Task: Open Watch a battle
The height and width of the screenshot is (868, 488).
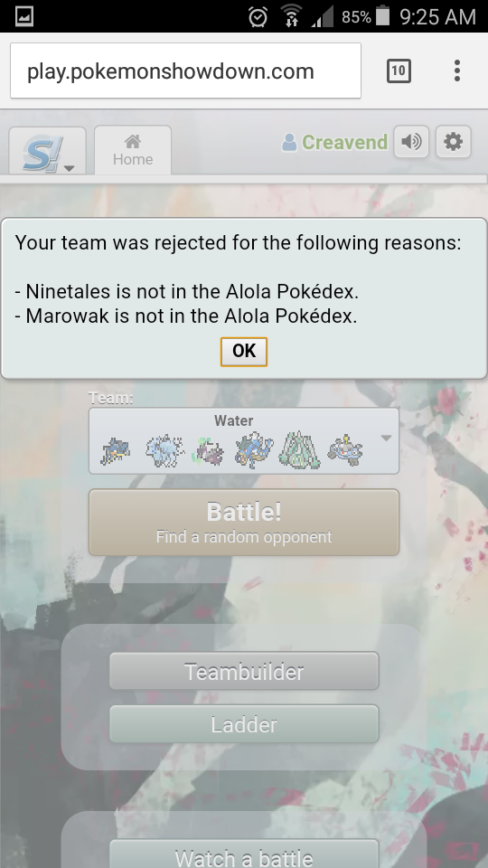Action: tap(244, 854)
